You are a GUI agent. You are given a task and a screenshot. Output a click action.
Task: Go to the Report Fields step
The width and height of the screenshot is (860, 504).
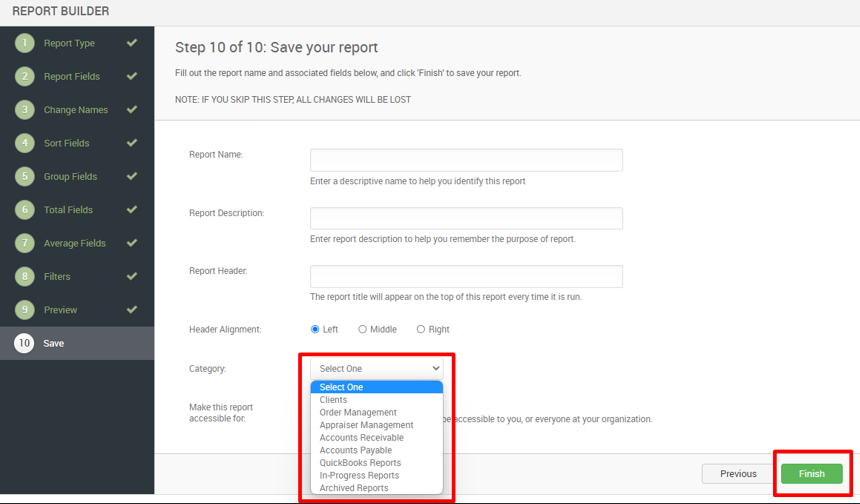pyautogui.click(x=77, y=76)
